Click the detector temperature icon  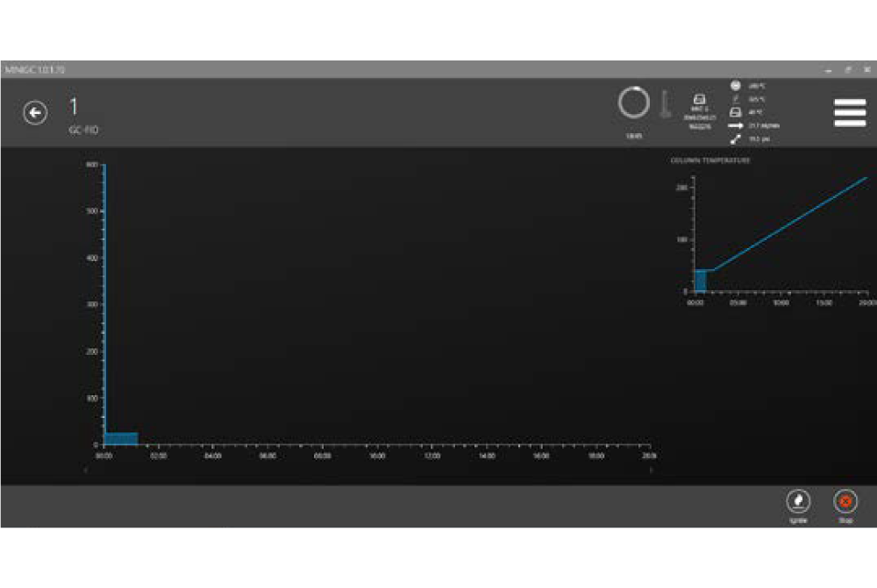(735, 85)
